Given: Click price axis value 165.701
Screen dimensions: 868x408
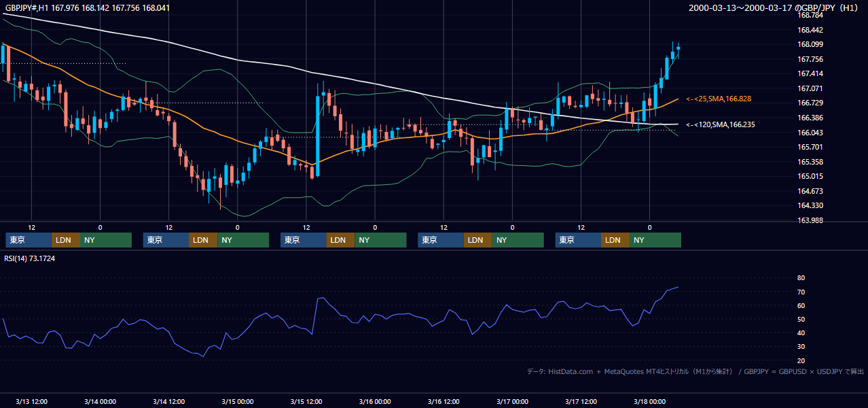Looking at the screenshot, I should click(x=809, y=148).
